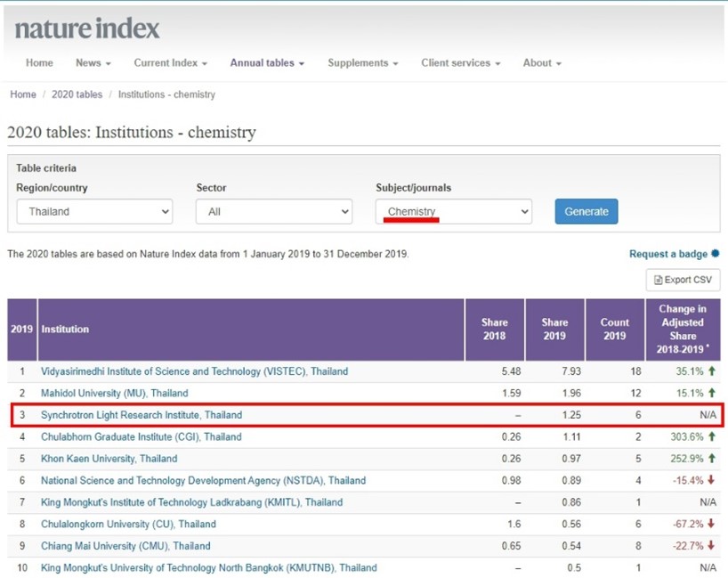Click green up arrow in Mahidol University row
This screenshot has height=578, width=728.
712,393
